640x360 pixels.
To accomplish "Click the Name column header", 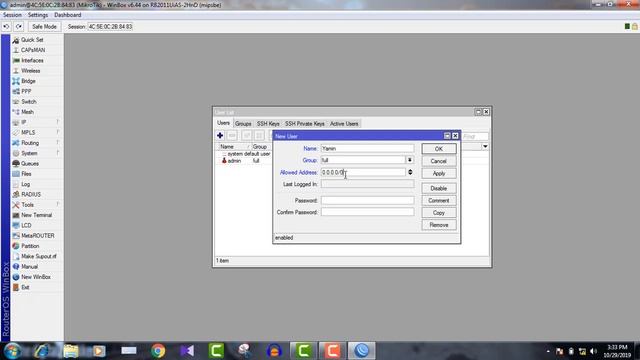I will pos(233,147).
